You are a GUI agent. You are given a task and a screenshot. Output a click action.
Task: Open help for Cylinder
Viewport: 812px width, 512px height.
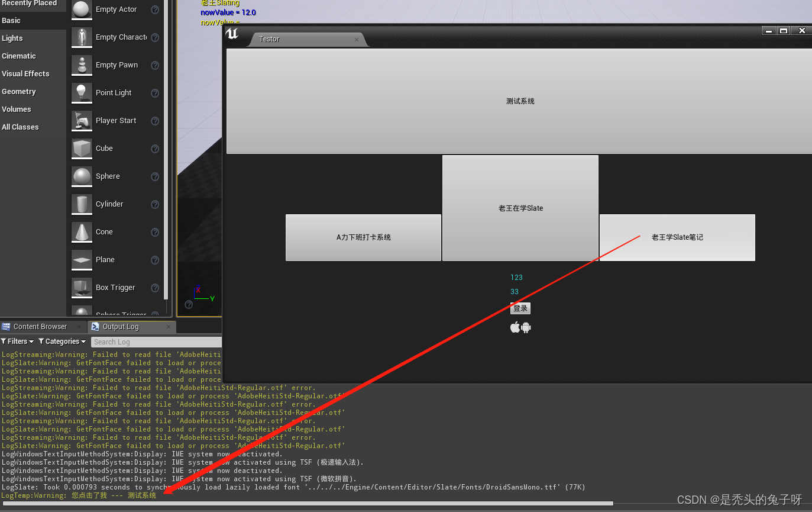coord(155,204)
